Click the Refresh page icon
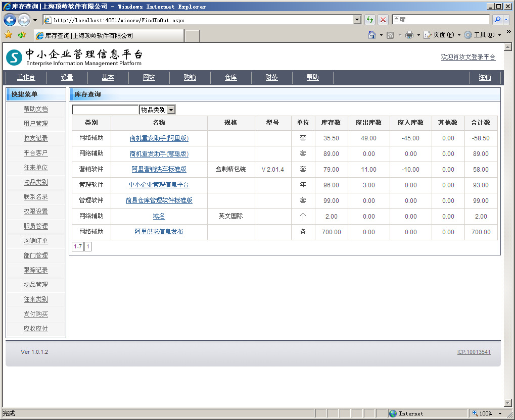The width and height of the screenshot is (515, 420). (370, 20)
